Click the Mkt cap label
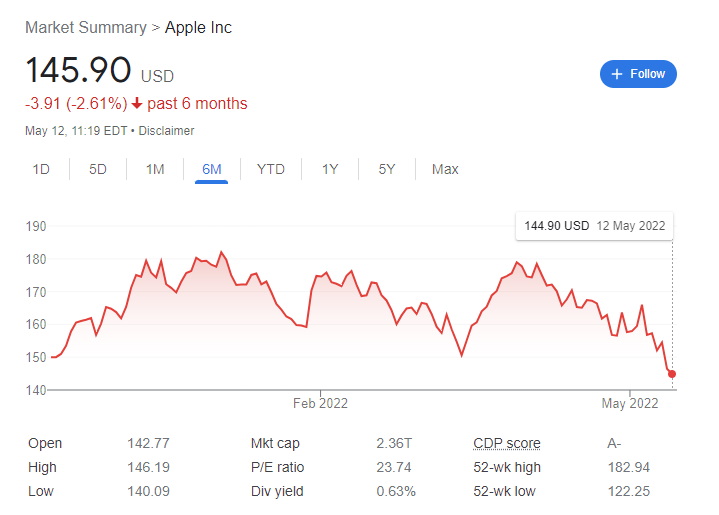The width and height of the screenshot is (719, 515). coord(275,443)
